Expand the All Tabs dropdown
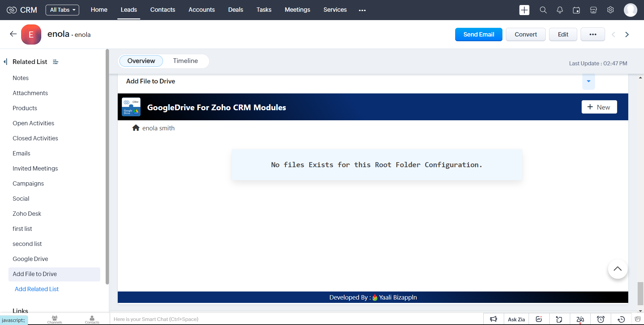 tap(62, 10)
